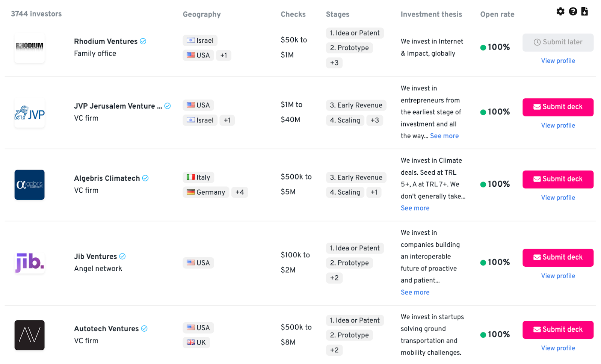Click the download file icon
The width and height of the screenshot is (601, 364).
click(584, 11)
